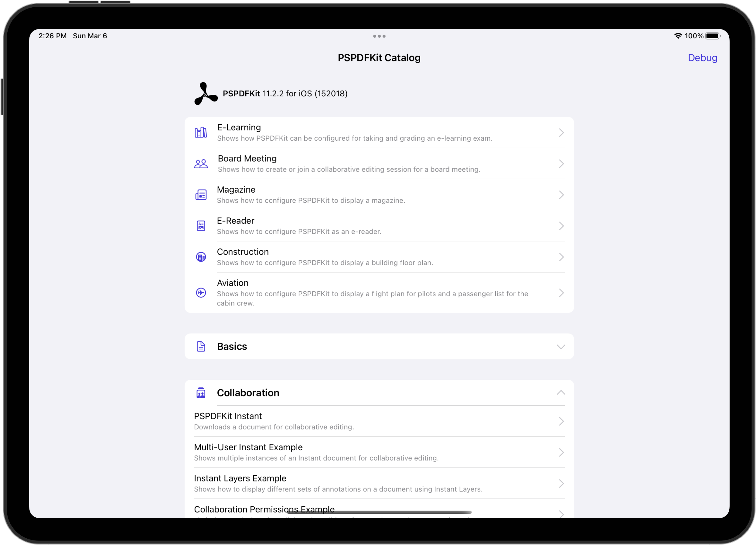Screen dimensions: 756x545
Task: Open the Multi-User Instant Example
Action: [x=379, y=453]
